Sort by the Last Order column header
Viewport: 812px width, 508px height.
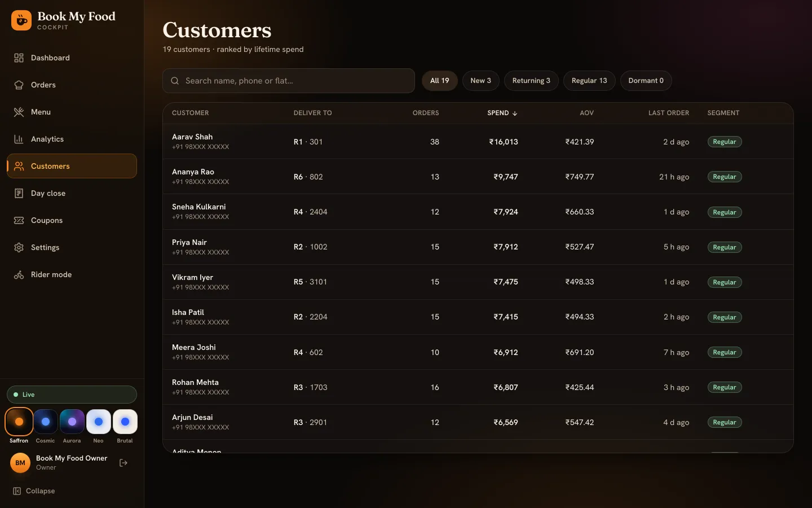click(x=669, y=113)
